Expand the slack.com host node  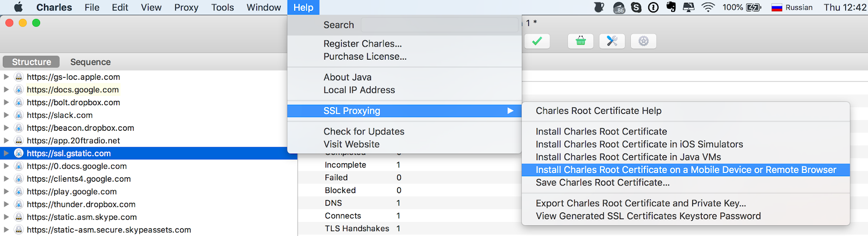pos(7,115)
